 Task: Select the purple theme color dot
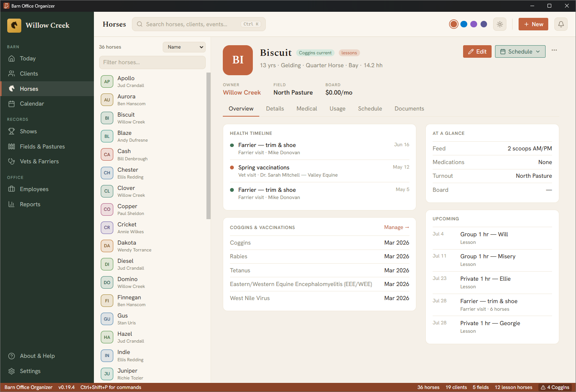(x=474, y=24)
